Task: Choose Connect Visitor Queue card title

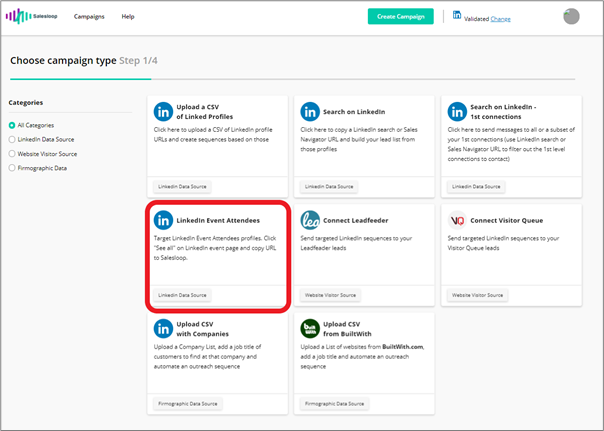Action: click(507, 220)
